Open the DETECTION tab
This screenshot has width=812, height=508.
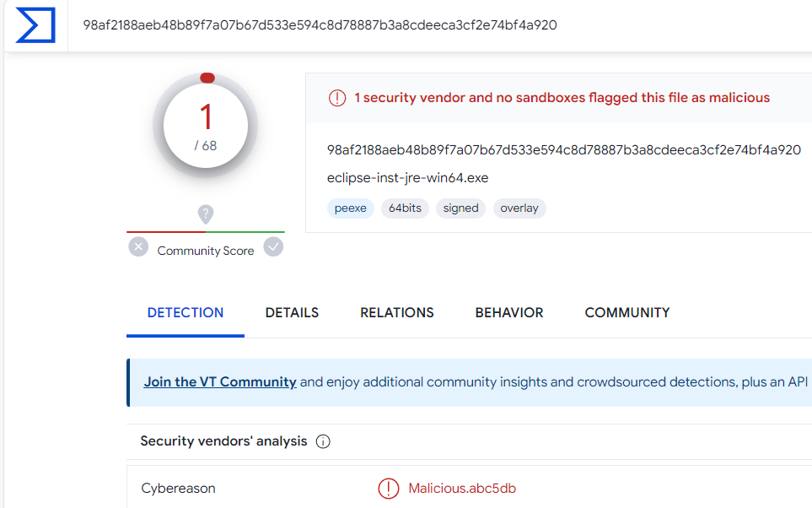(186, 312)
